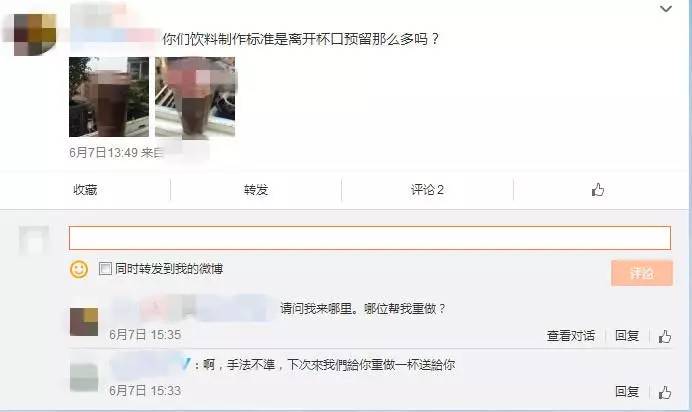Open the post options chevron menu
The image size is (692, 412).
[666, 8]
